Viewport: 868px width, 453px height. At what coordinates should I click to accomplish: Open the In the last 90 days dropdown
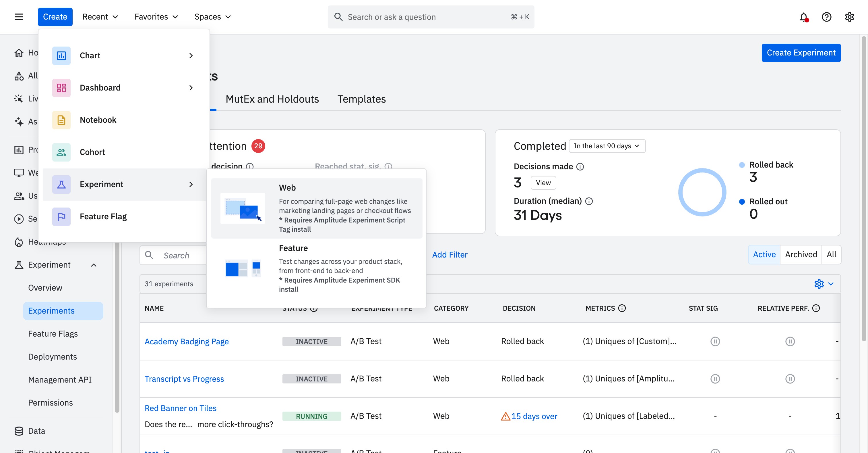pos(607,146)
